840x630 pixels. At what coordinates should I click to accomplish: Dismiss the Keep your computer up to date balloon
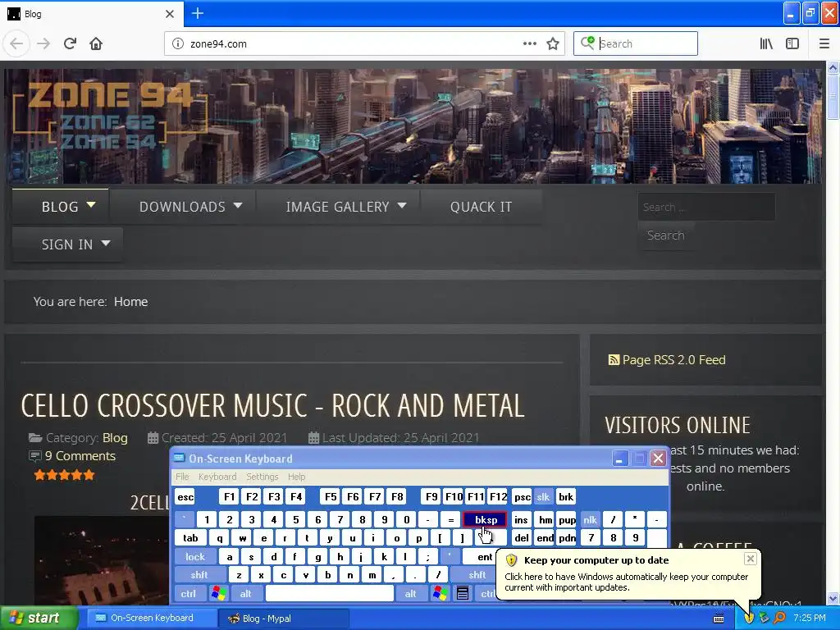750,559
